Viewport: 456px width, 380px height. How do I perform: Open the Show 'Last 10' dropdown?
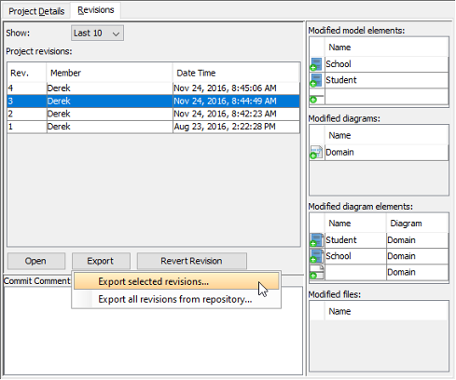point(97,33)
